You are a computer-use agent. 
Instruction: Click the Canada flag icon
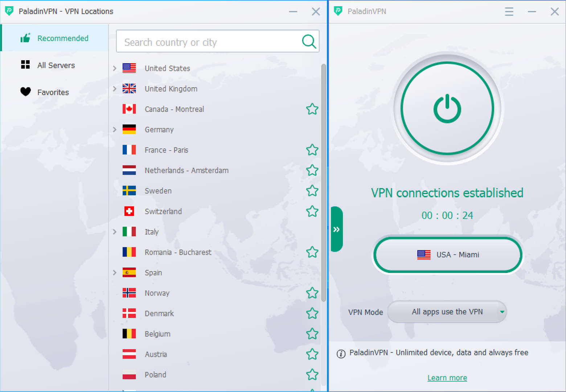[x=129, y=109]
